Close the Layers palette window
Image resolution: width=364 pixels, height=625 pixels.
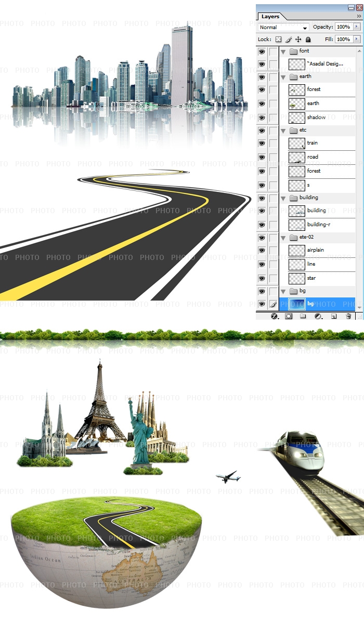359,7
